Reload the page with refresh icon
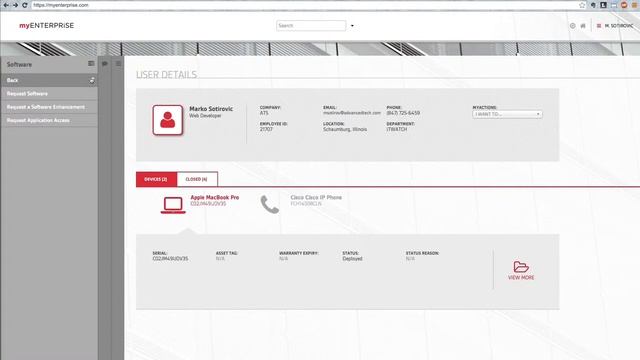This screenshot has height=360, width=640. pyautogui.click(x=24, y=5)
